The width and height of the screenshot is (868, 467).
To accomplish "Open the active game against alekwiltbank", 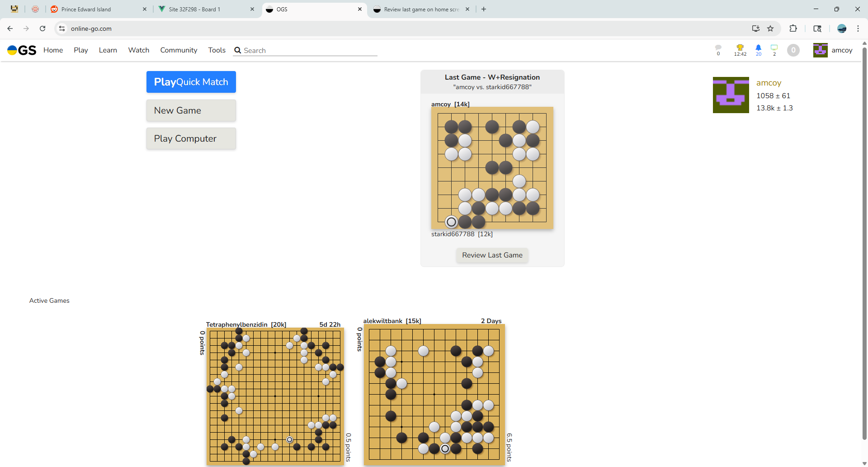I will (434, 394).
